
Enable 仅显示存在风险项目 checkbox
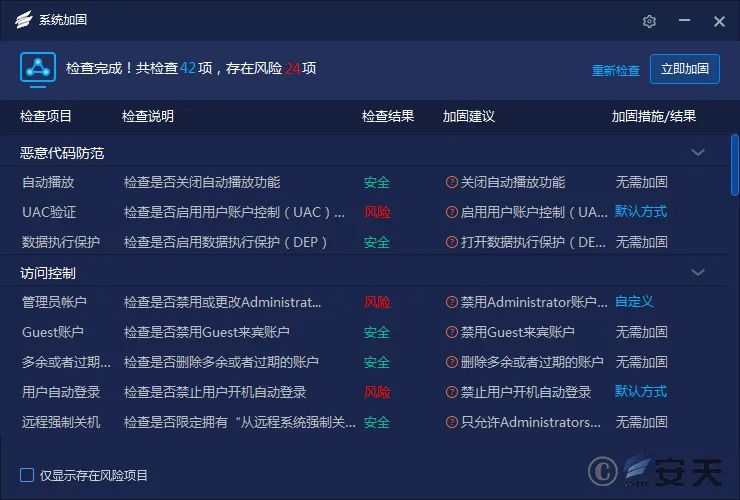pyautogui.click(x=27, y=475)
